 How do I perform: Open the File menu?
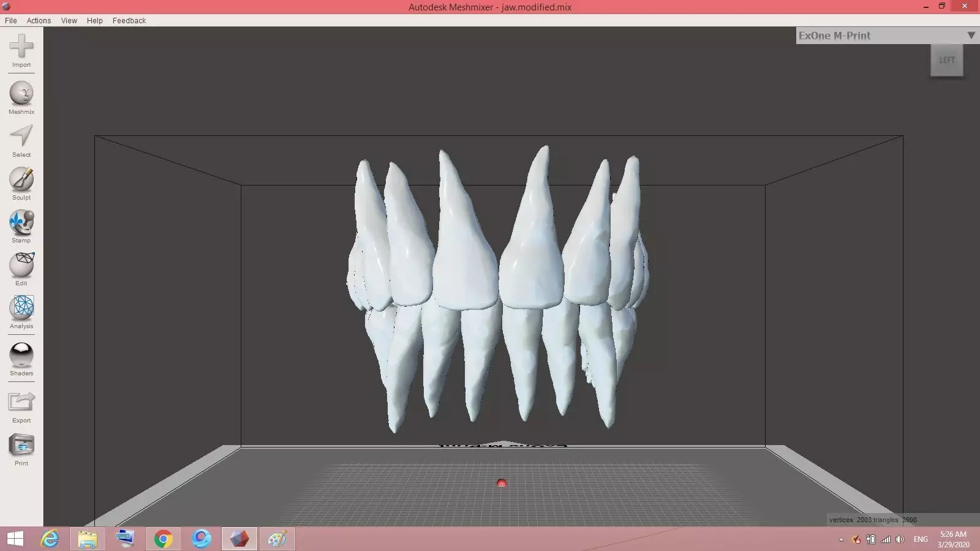[x=11, y=20]
